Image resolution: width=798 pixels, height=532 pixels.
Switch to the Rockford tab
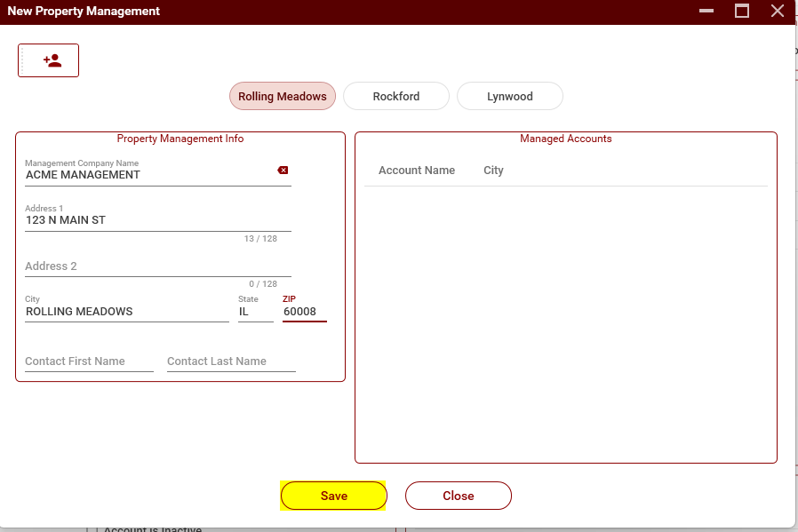[395, 97]
